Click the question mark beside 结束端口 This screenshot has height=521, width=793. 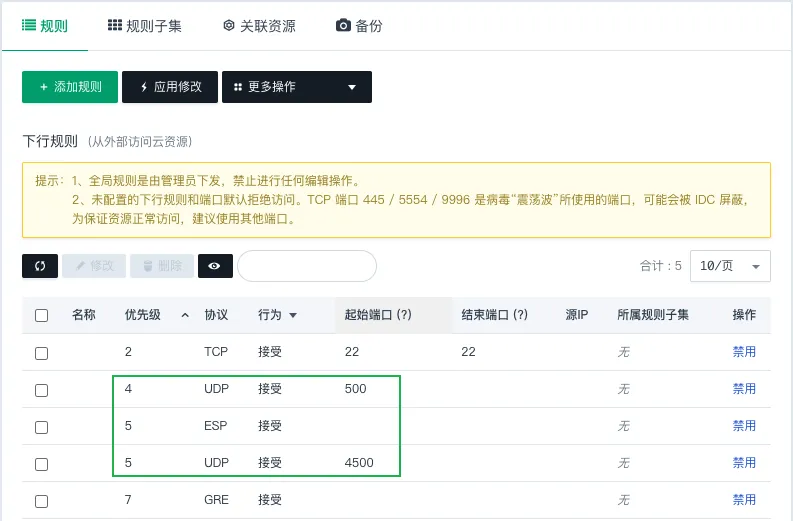coord(520,315)
